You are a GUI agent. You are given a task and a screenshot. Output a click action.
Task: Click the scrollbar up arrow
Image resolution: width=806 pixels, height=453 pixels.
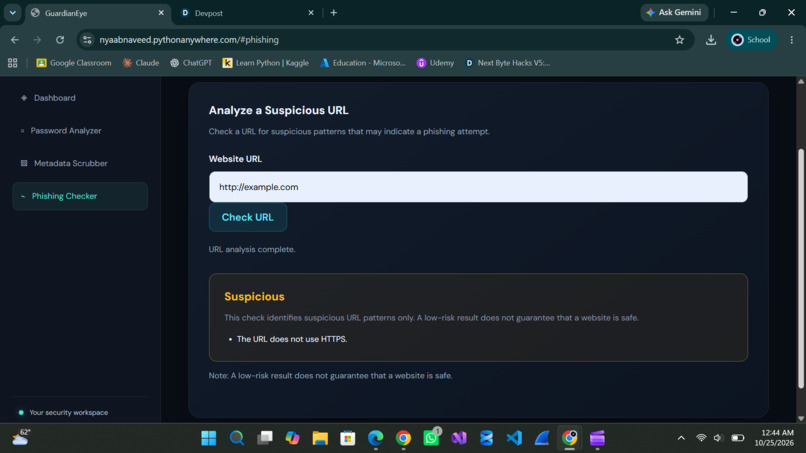800,81
